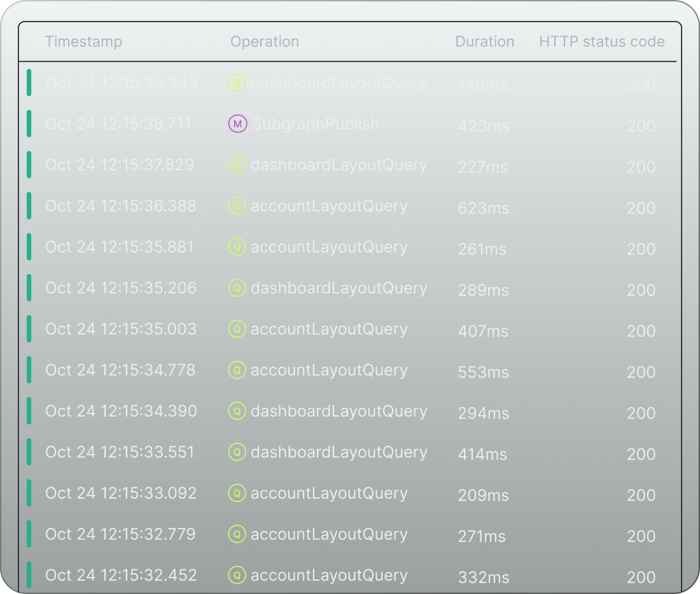The image size is (700, 594).
Task: Click status code 200 for 12:15:33.092 row
Action: tap(641, 495)
